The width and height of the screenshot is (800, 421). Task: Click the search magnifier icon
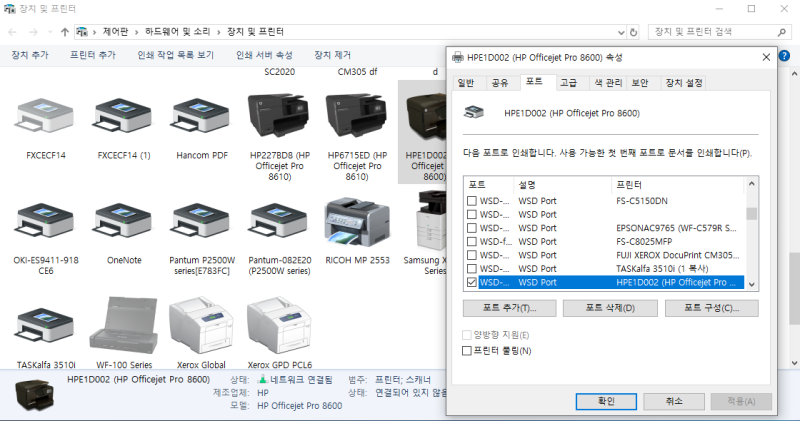click(782, 32)
